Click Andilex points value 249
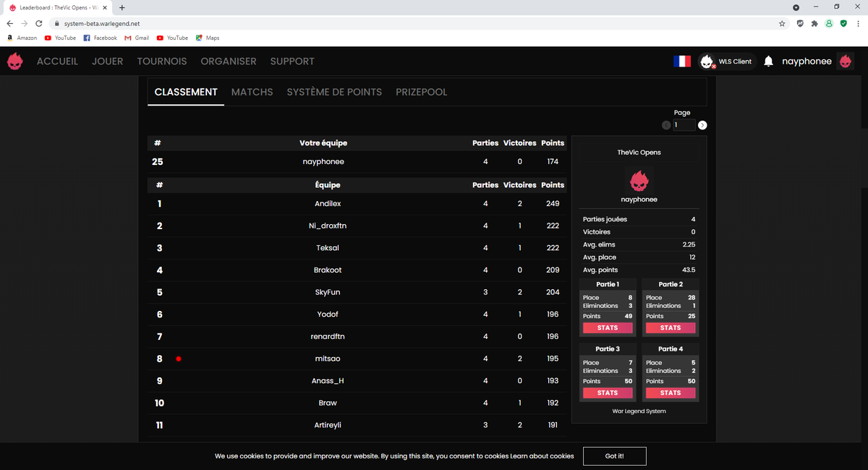The image size is (868, 470). 553,204
